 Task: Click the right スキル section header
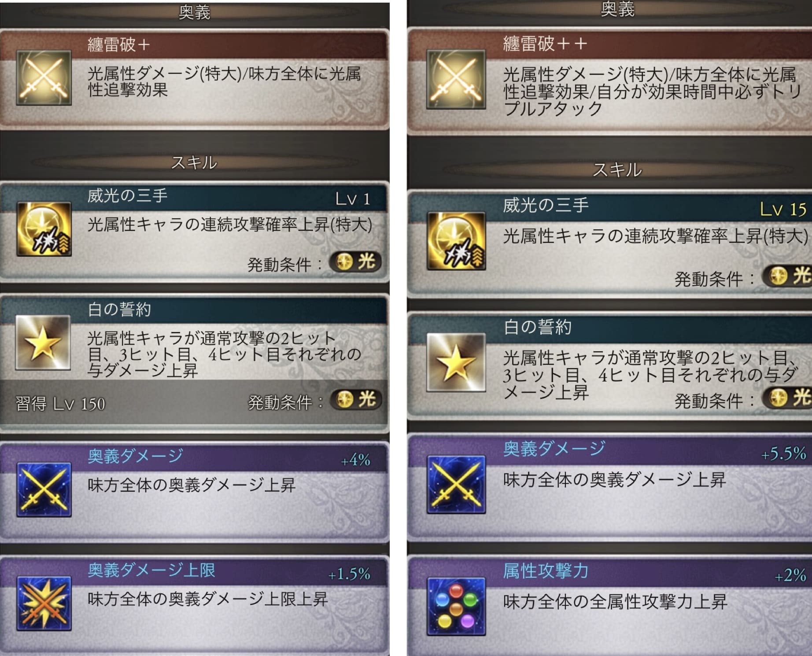[617, 170]
